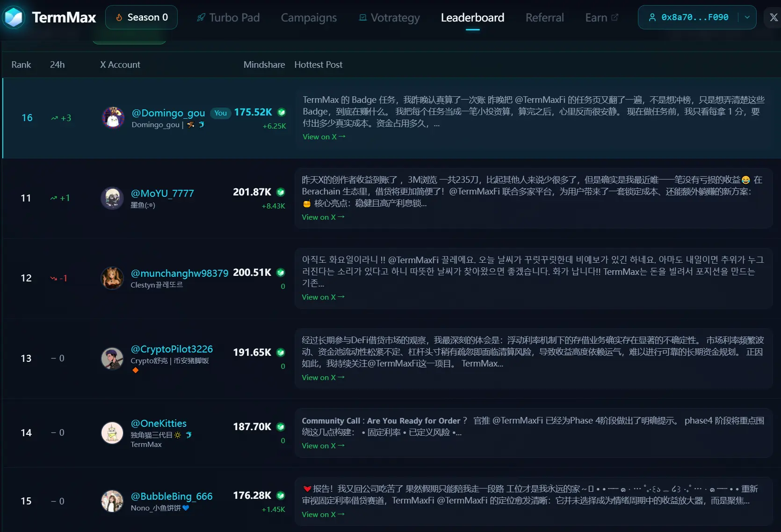The width and height of the screenshot is (781, 532).
Task: Click the Clestyn display name under @munchanghw98379
Action: 157,285
